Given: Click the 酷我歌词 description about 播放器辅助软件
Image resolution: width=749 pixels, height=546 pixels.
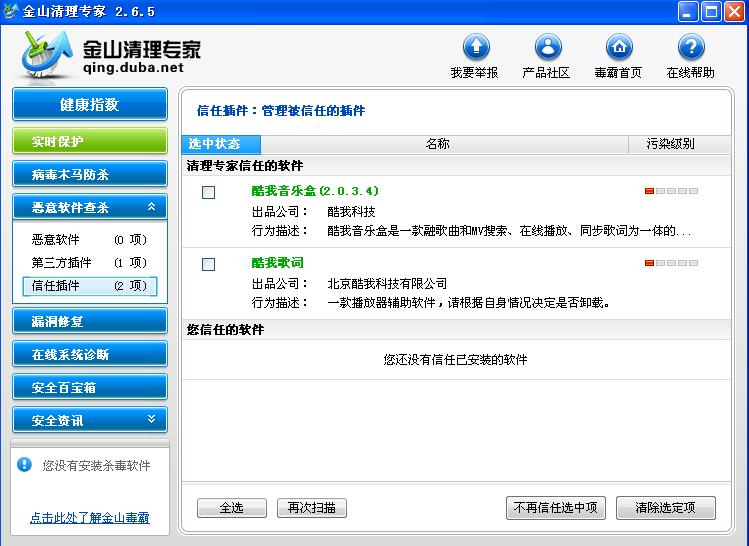Looking at the screenshot, I should tap(469, 303).
